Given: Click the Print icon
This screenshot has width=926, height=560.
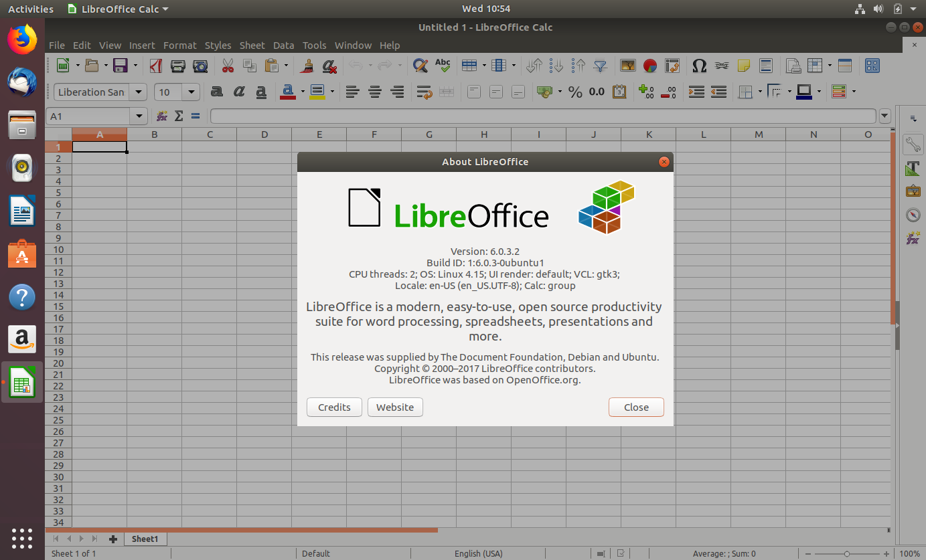Looking at the screenshot, I should tap(178, 66).
